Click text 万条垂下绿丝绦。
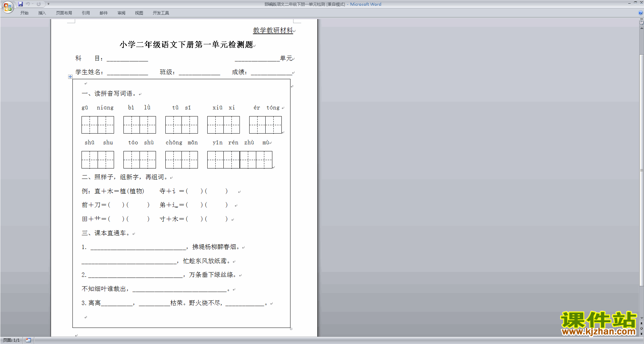The width and height of the screenshot is (644, 344). [x=212, y=275]
